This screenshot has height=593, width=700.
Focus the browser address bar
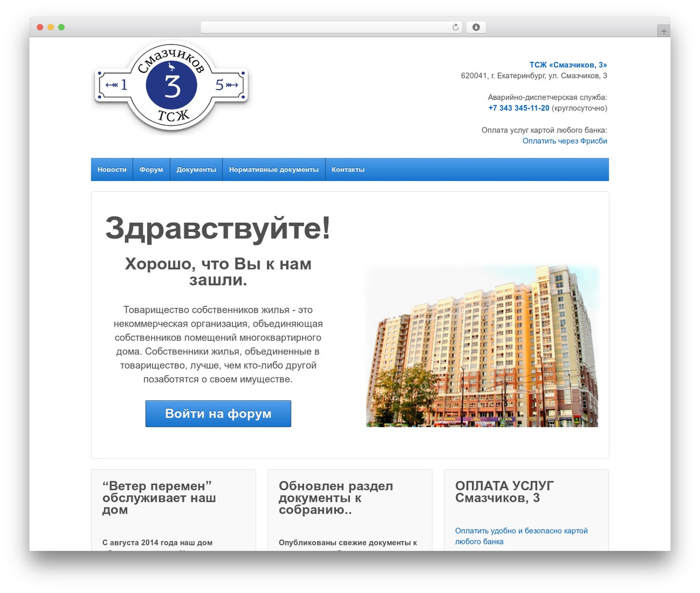[x=331, y=27]
